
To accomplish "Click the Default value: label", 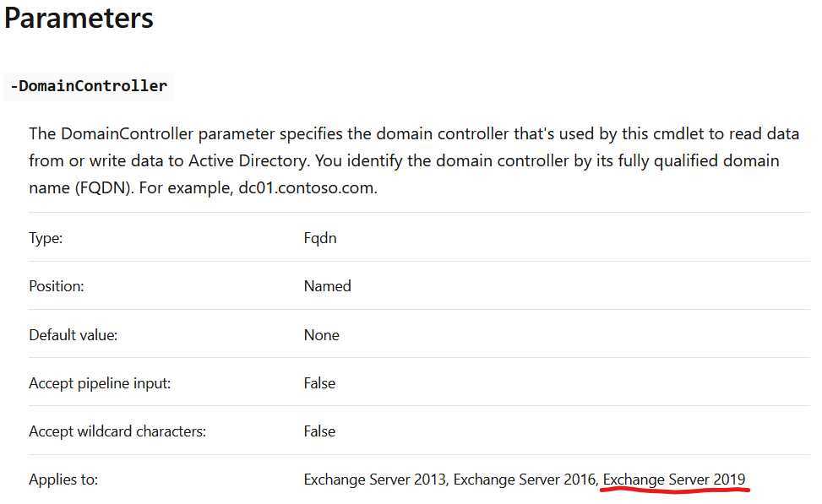I will pyautogui.click(x=73, y=335).
